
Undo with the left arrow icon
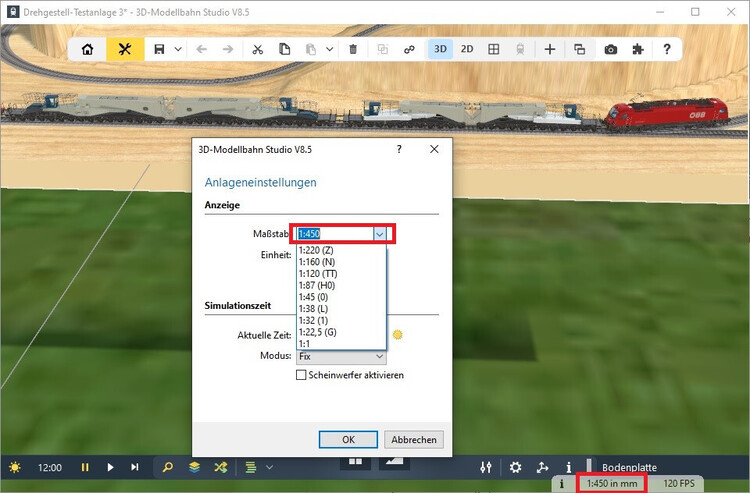202,49
